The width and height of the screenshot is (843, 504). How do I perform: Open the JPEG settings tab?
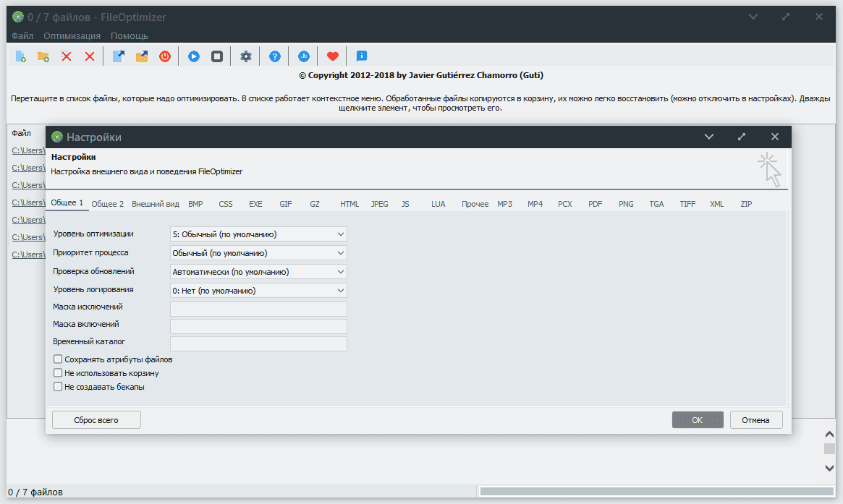[380, 204]
